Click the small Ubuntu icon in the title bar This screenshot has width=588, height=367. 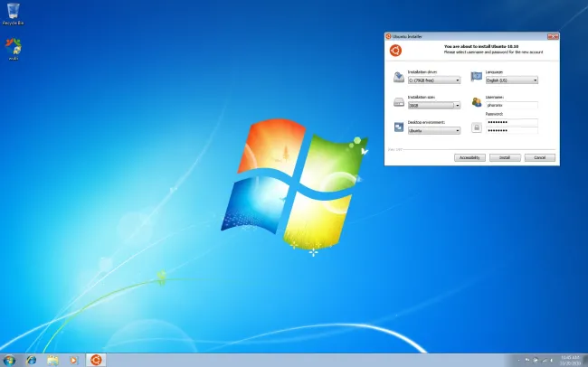(x=388, y=36)
